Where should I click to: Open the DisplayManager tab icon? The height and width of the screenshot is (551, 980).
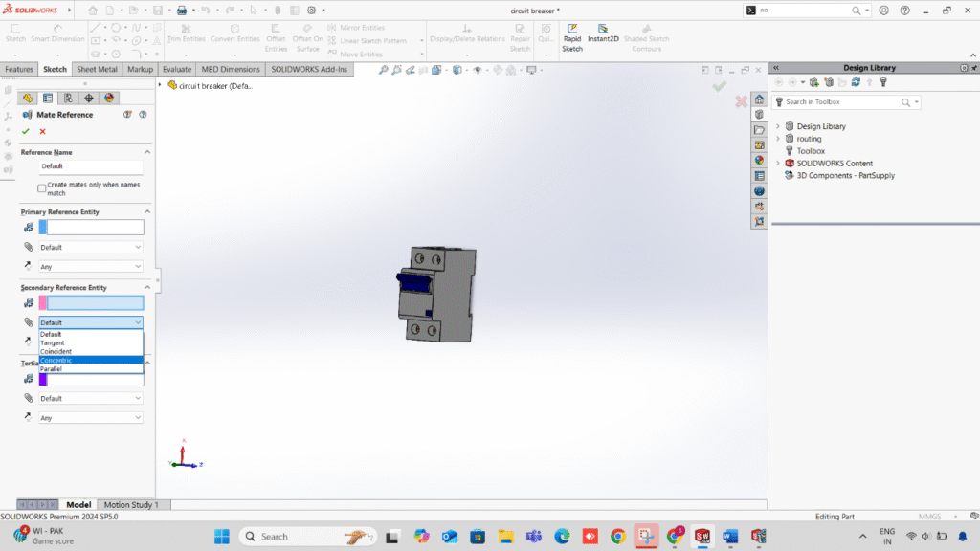[110, 98]
